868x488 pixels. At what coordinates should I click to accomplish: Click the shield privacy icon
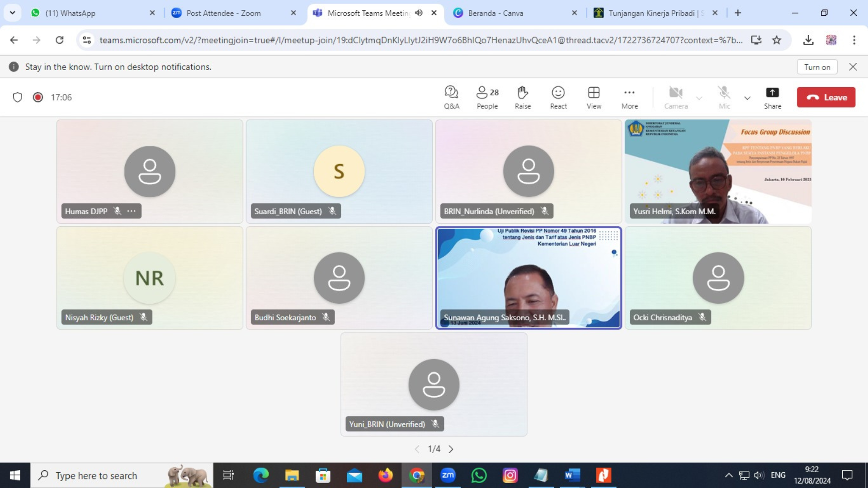[18, 97]
